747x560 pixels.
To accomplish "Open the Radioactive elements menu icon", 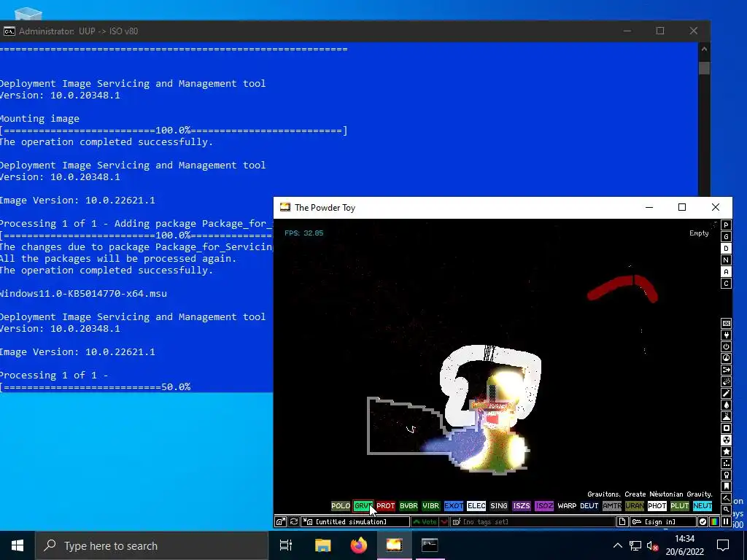I will 726,440.
